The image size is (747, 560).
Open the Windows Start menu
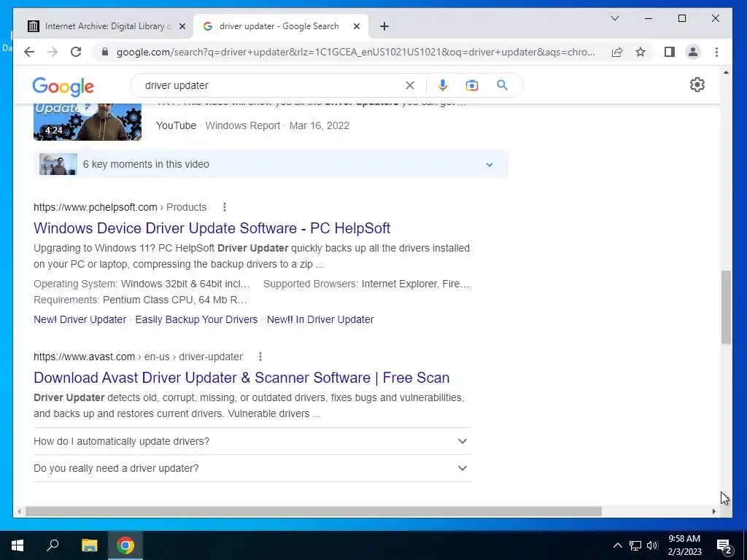(18, 545)
